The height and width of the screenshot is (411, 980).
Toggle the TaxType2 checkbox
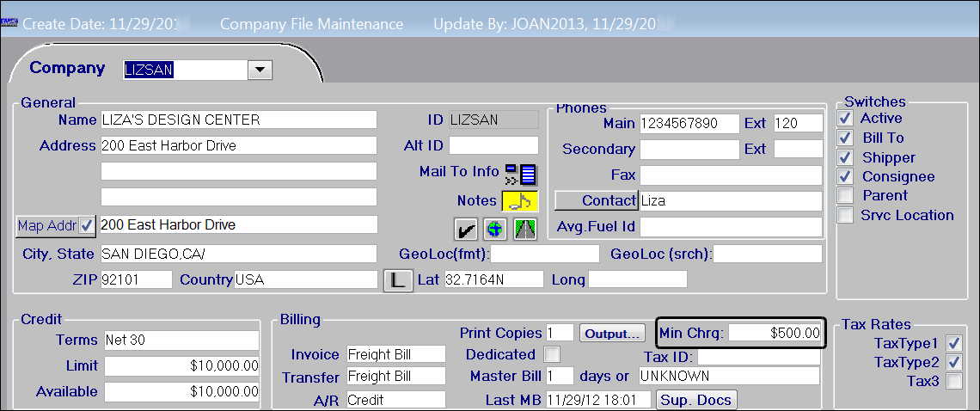(953, 362)
